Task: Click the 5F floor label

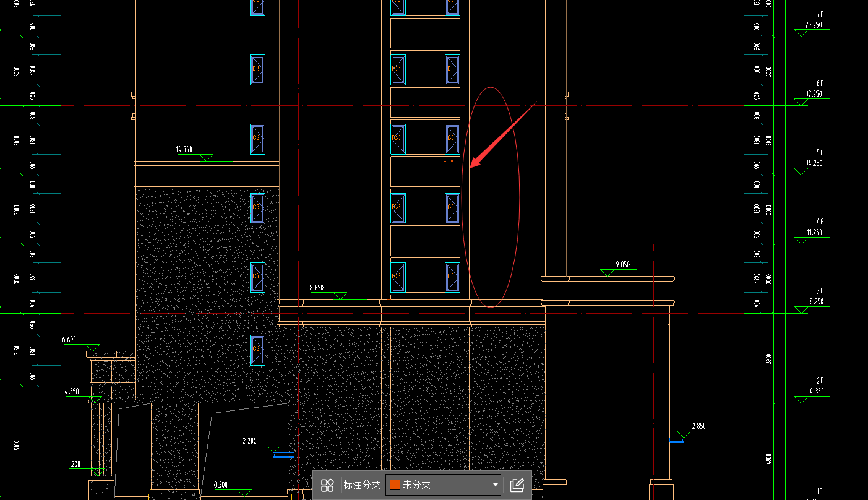Action: [820, 152]
